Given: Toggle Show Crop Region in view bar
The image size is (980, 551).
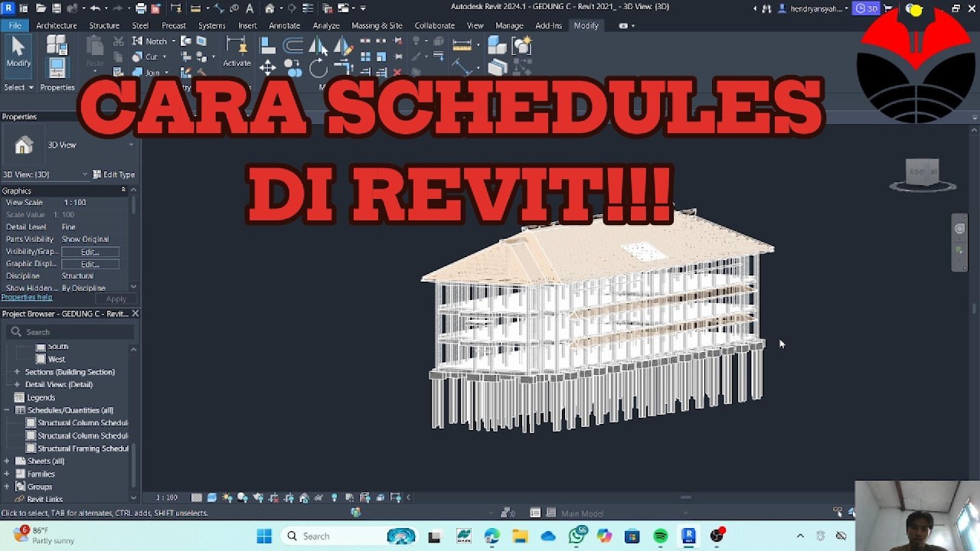Looking at the screenshot, I should pos(289,497).
